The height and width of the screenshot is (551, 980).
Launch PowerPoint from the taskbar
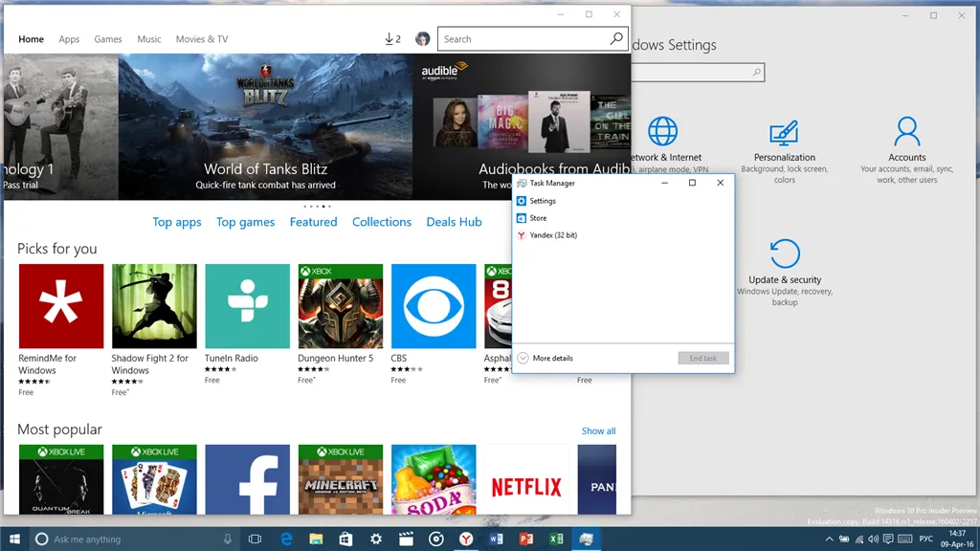point(526,539)
